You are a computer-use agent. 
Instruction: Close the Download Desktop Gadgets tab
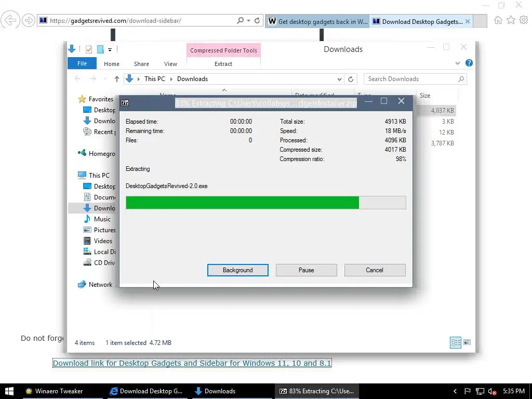coord(468,21)
